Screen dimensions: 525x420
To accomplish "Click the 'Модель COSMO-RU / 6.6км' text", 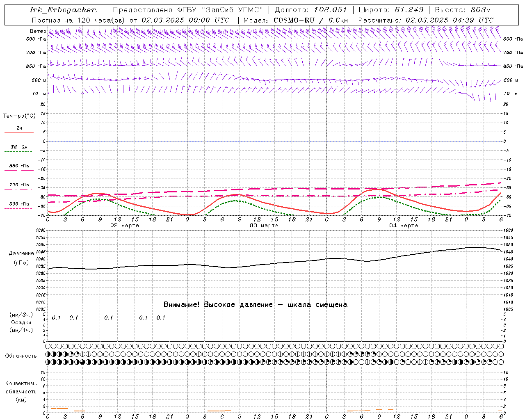I will pos(296,20).
